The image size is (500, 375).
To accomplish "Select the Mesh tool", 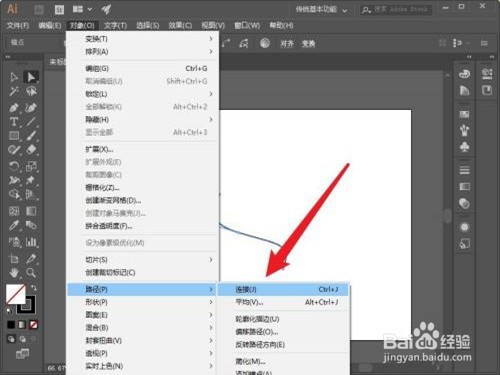I will [14, 211].
